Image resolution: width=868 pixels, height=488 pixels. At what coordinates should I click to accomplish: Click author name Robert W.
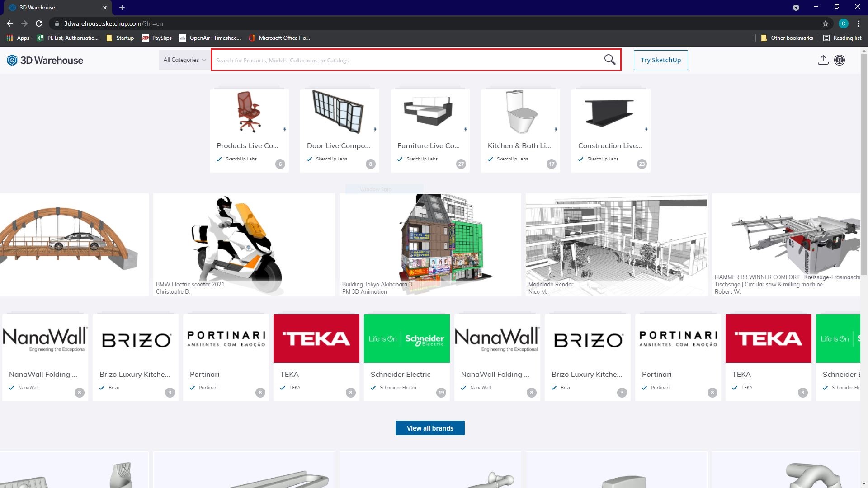point(727,292)
